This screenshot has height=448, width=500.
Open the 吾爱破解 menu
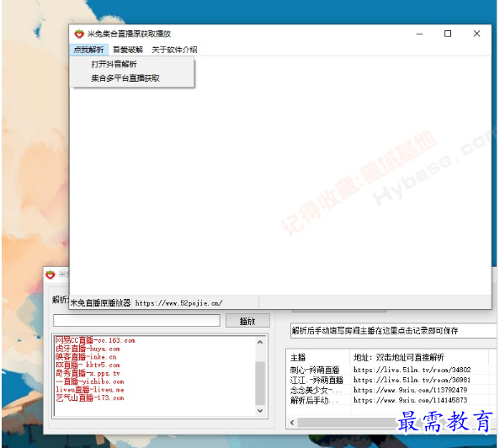coord(128,50)
